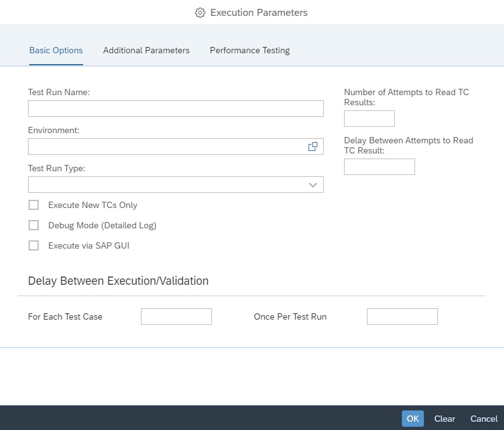Click into the Environment input field
This screenshot has width=504, height=430.
[x=165, y=147]
